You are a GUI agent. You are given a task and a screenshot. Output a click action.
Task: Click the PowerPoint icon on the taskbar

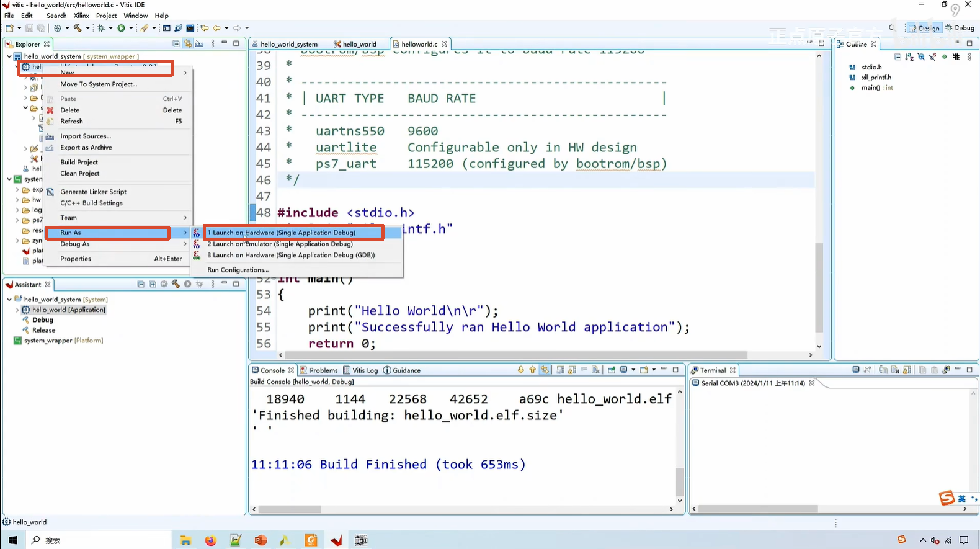[261, 540]
